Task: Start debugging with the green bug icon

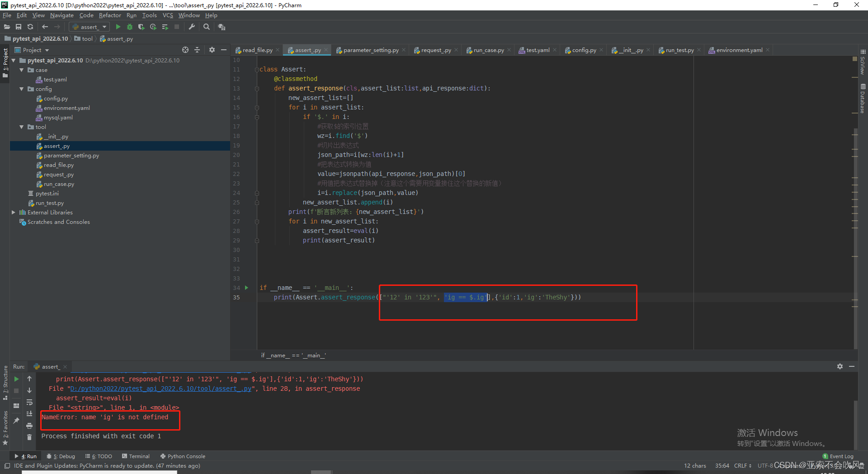Action: (x=130, y=27)
